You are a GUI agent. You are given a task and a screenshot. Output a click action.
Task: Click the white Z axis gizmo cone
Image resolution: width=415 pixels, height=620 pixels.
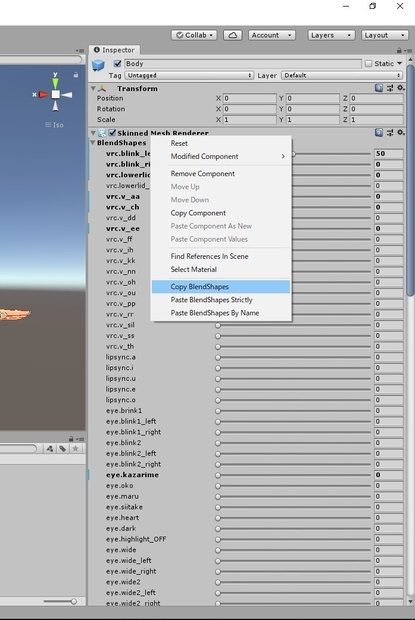[67, 95]
